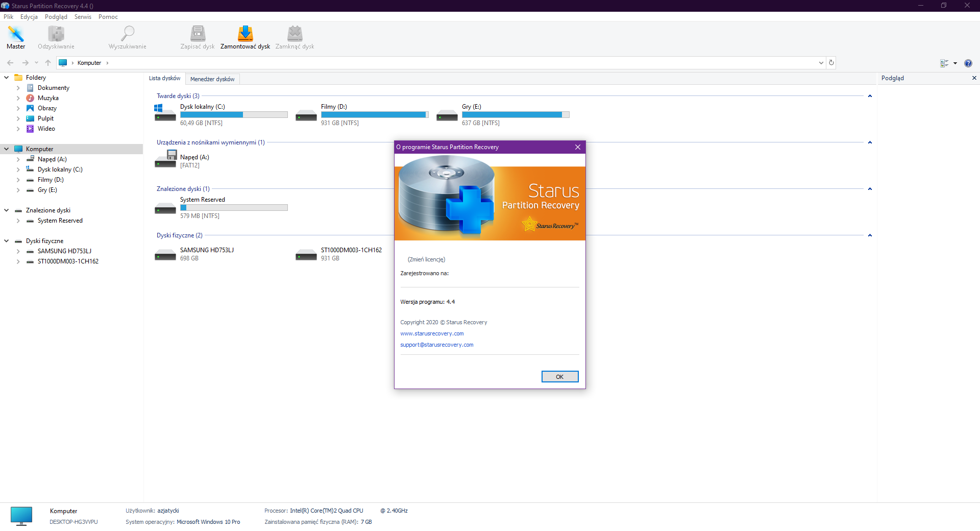
Task: Confirm the About dialog with OK
Action: tap(560, 377)
